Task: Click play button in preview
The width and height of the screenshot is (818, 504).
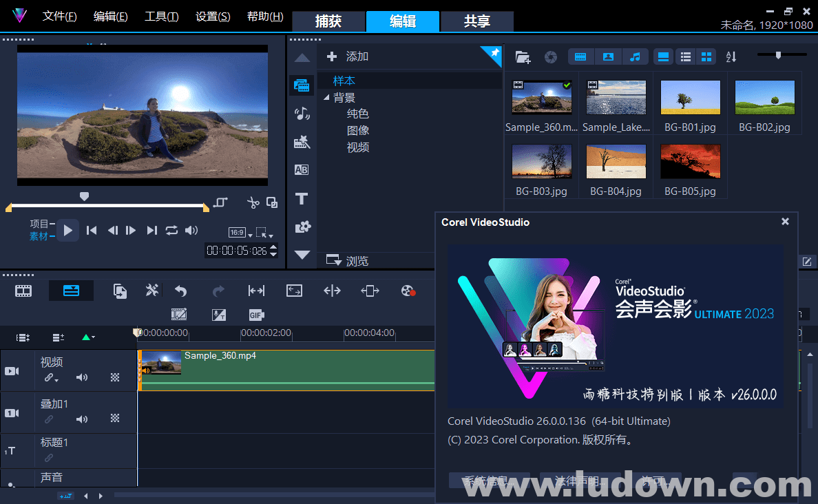Action: click(67, 230)
